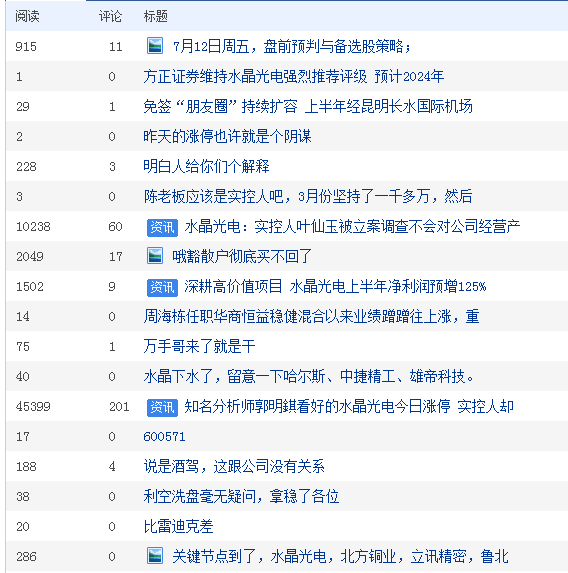Open post 免签“朋友圈”持续扩容
568x573 pixels.
pyautogui.click(x=308, y=106)
